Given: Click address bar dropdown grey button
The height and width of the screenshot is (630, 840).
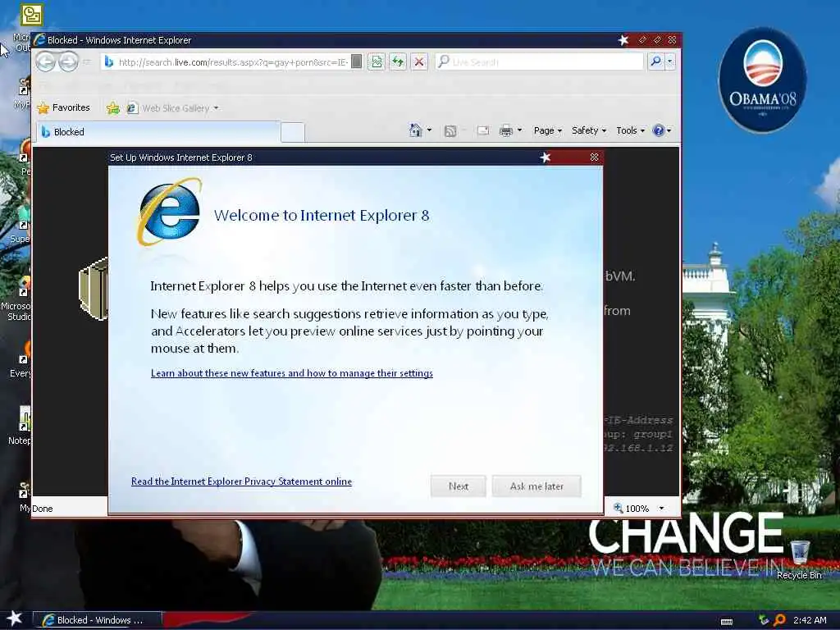Looking at the screenshot, I should 356,62.
